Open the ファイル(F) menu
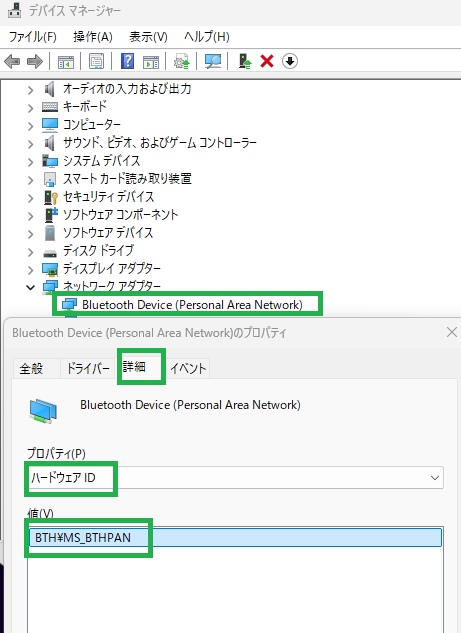This screenshot has height=633, width=461. (x=33, y=37)
